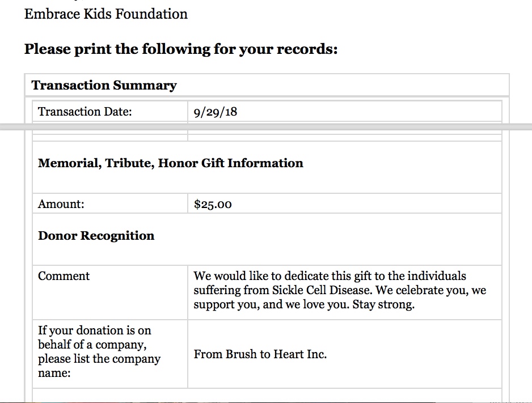This screenshot has width=532, height=403.
Task: Click the Memorial, Tribute, Honor Gift heading
Action: [170, 163]
